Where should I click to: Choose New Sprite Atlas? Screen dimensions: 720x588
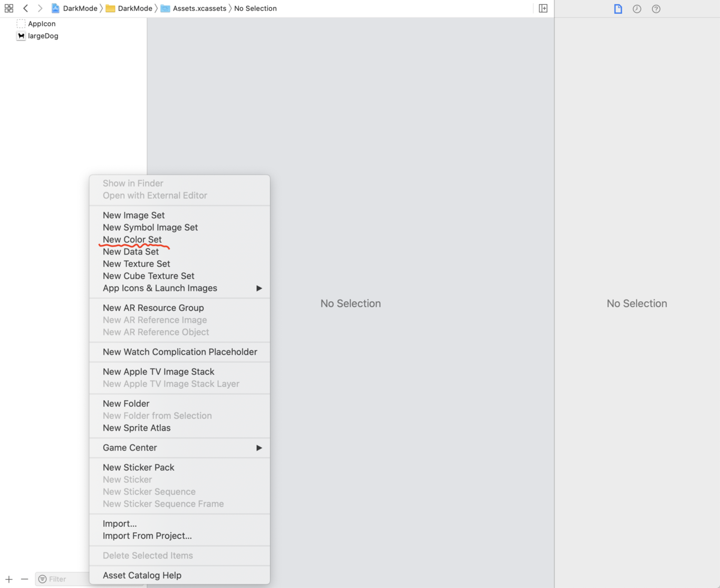pyautogui.click(x=179, y=428)
